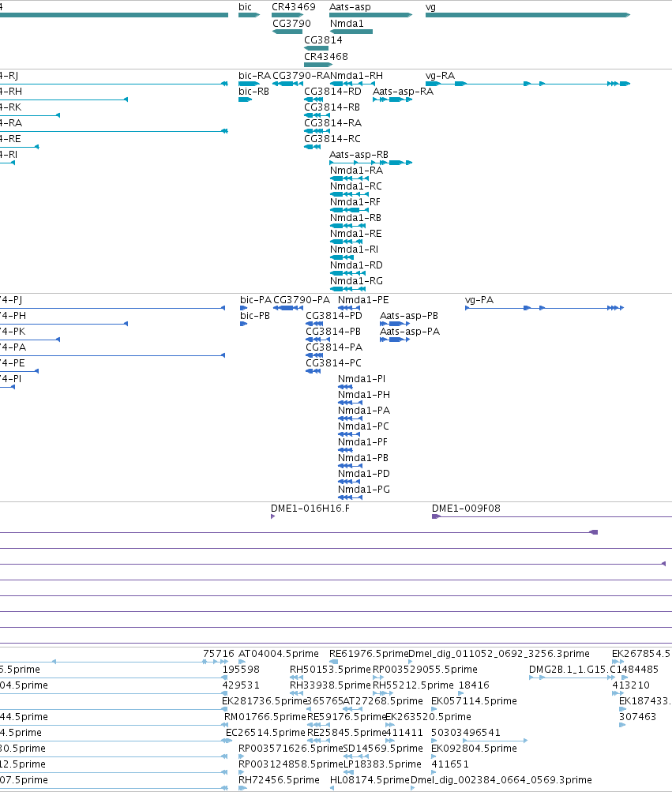Select the AT27268.5prime EST

pos(353,709)
